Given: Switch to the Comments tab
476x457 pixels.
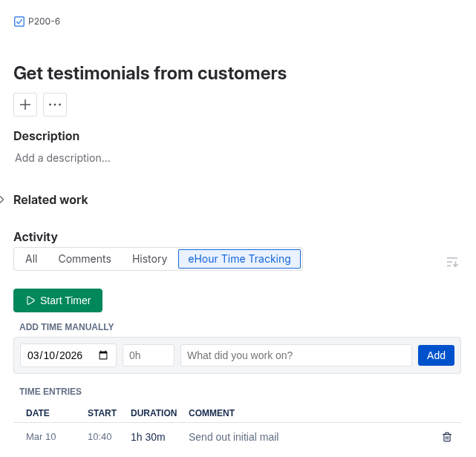Looking at the screenshot, I should tap(85, 259).
